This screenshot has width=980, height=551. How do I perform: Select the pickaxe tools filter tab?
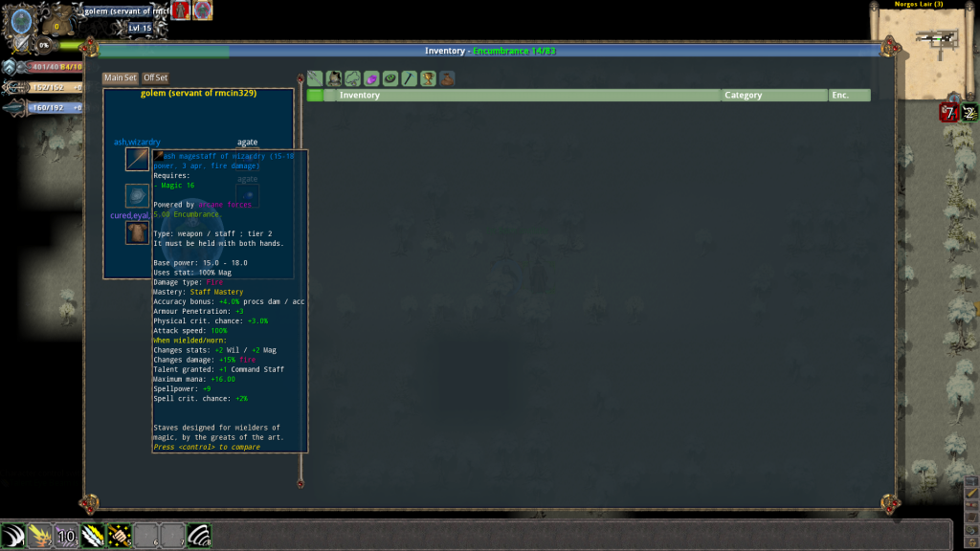pyautogui.click(x=409, y=78)
